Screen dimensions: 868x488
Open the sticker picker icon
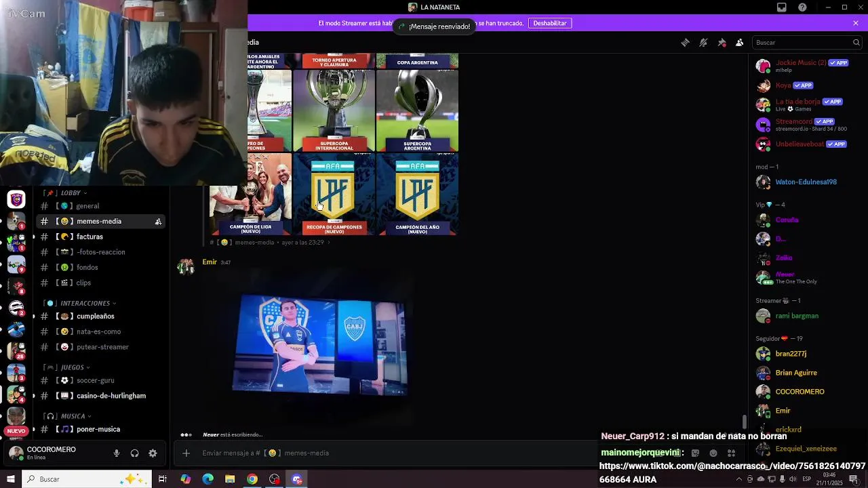pyautogui.click(x=695, y=453)
